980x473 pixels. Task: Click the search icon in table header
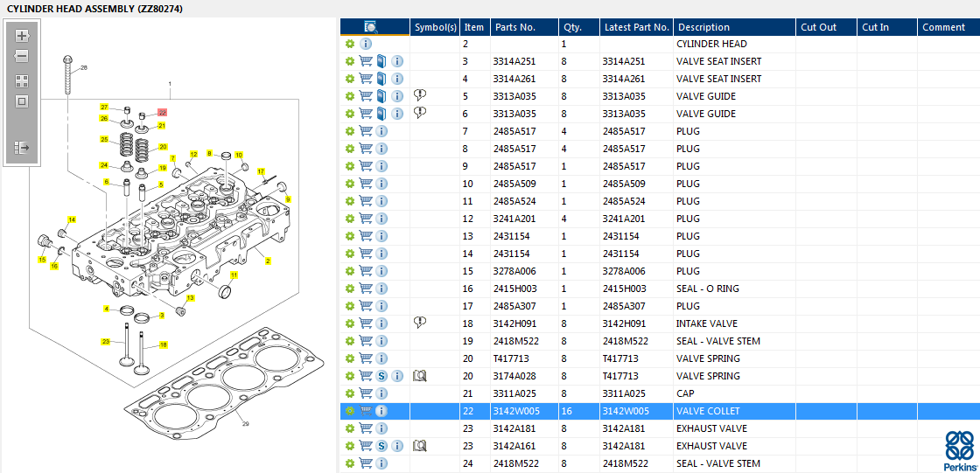click(371, 27)
